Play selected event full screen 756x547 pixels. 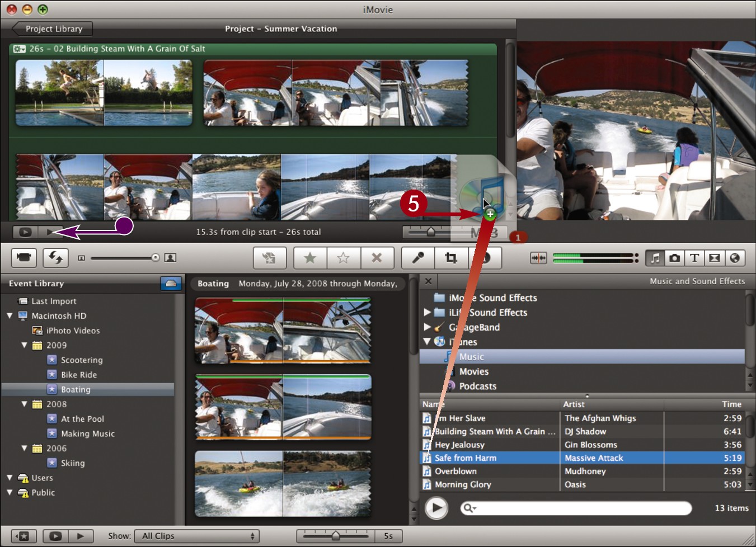pos(55,536)
